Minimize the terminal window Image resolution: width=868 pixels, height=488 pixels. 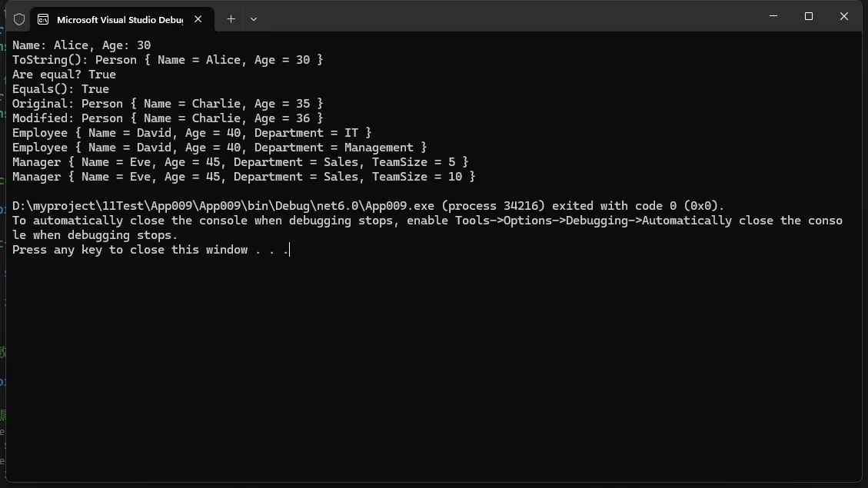pyautogui.click(x=773, y=16)
